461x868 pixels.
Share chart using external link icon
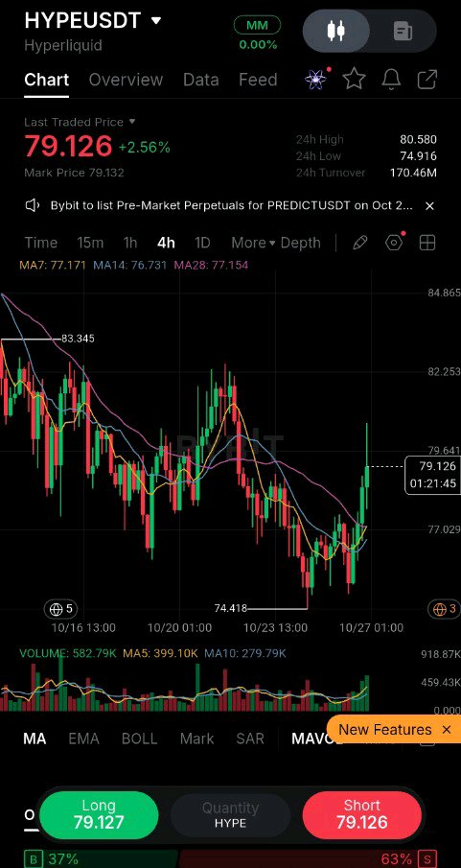(x=427, y=80)
